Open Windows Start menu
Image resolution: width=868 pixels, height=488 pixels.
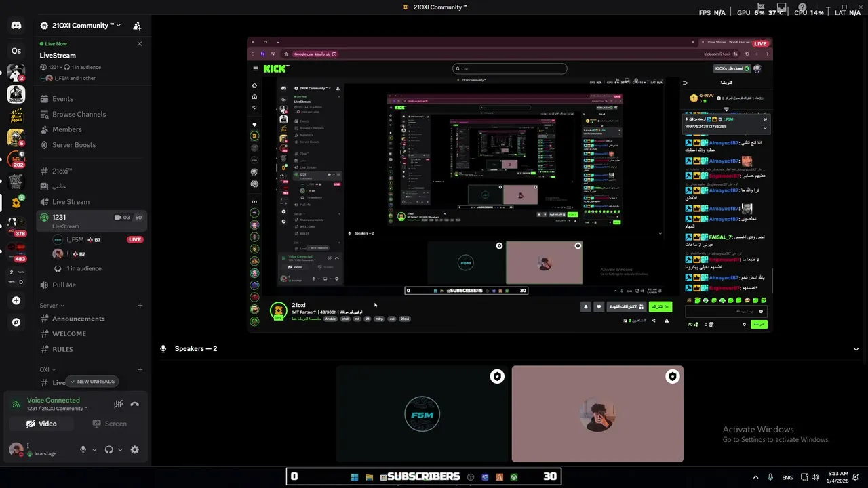pos(355,477)
